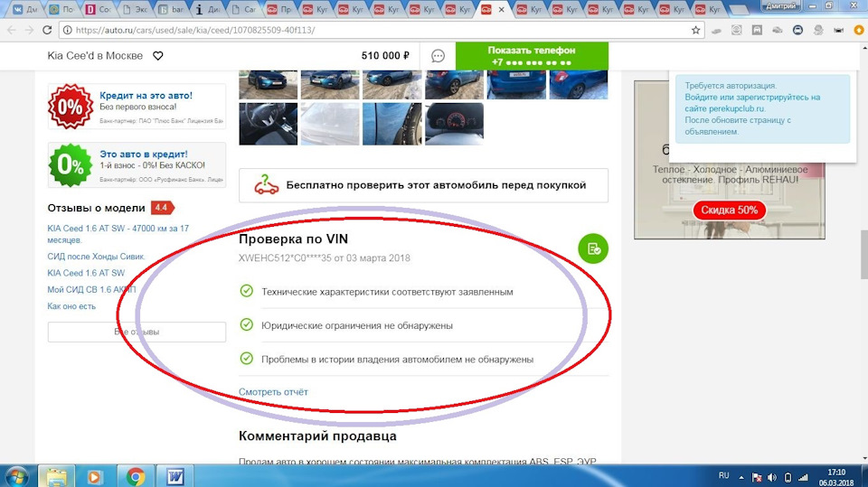This screenshot has width=868, height=487.
Task: Click the page vertical scrollbar thumb
Action: [x=863, y=255]
